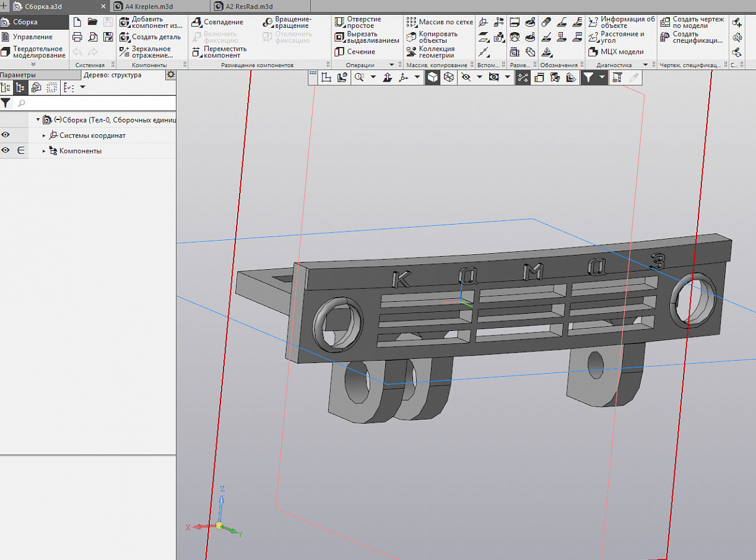
Task: Open orientation dropdown arrow
Action: click(x=417, y=77)
